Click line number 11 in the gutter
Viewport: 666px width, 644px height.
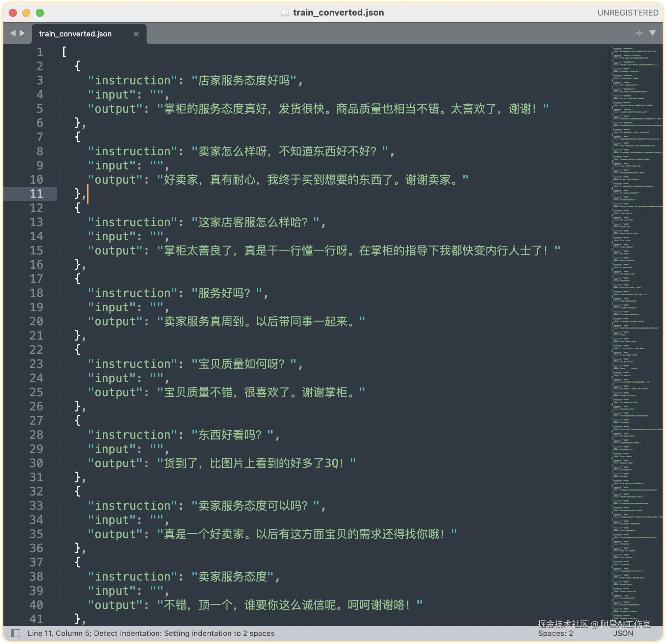click(36, 194)
